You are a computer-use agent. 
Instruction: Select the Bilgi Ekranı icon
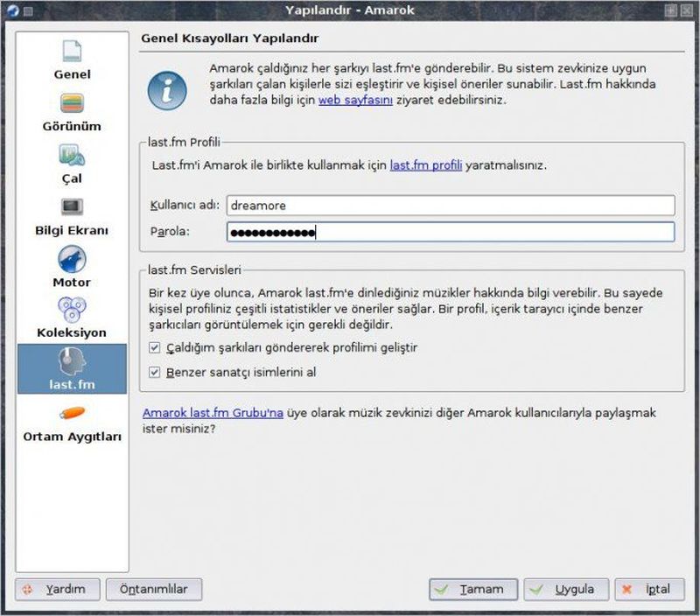click(x=72, y=208)
